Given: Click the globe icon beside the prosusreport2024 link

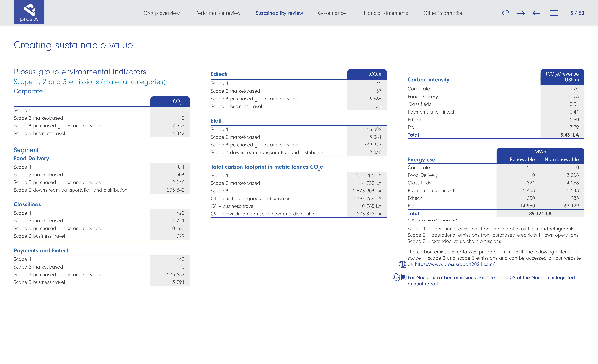Looking at the screenshot, I should pyautogui.click(x=403, y=264).
